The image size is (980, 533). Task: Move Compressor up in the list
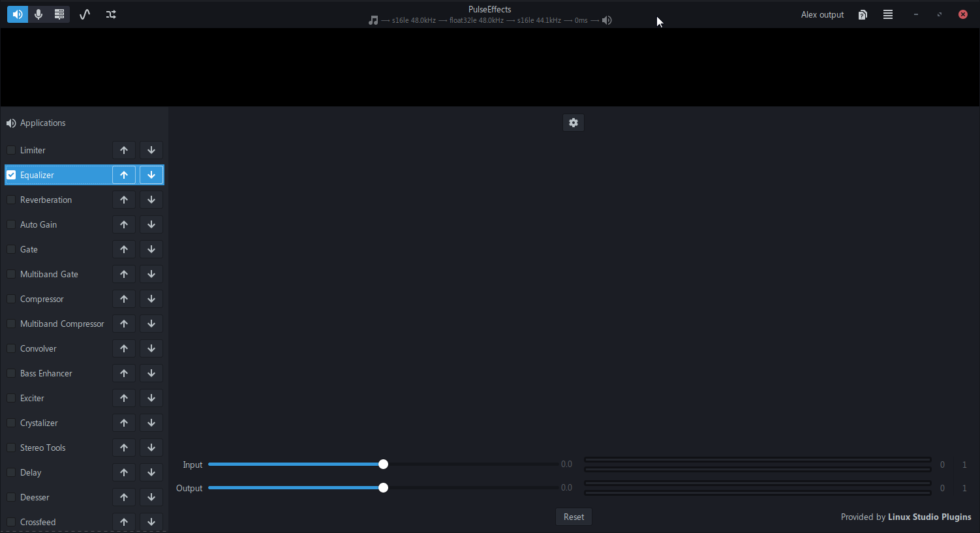pos(124,299)
